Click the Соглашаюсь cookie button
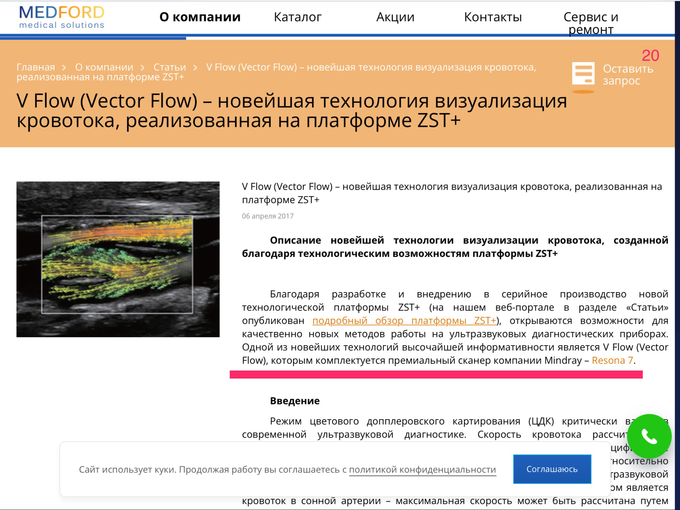Viewport: 680px width, 510px height. [x=552, y=469]
